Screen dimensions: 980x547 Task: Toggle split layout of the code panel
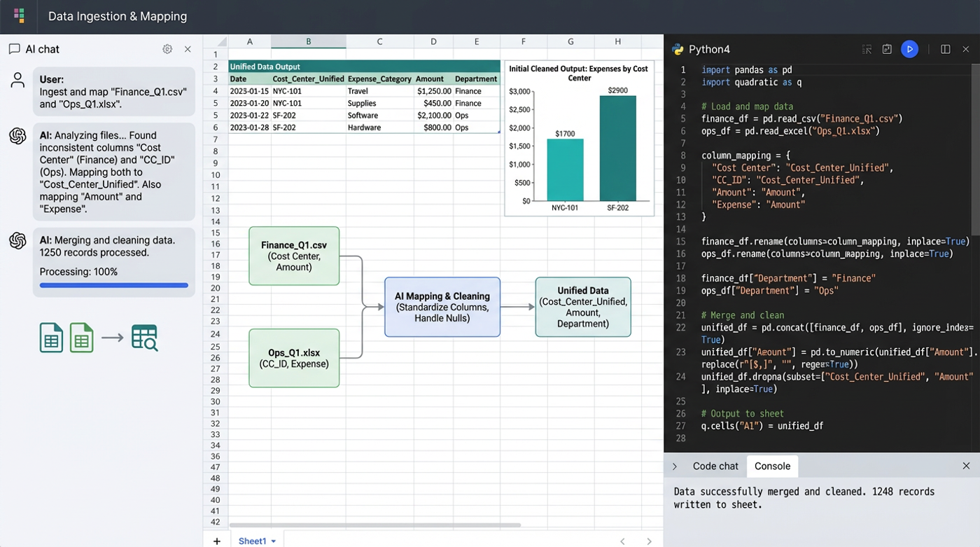(x=946, y=49)
